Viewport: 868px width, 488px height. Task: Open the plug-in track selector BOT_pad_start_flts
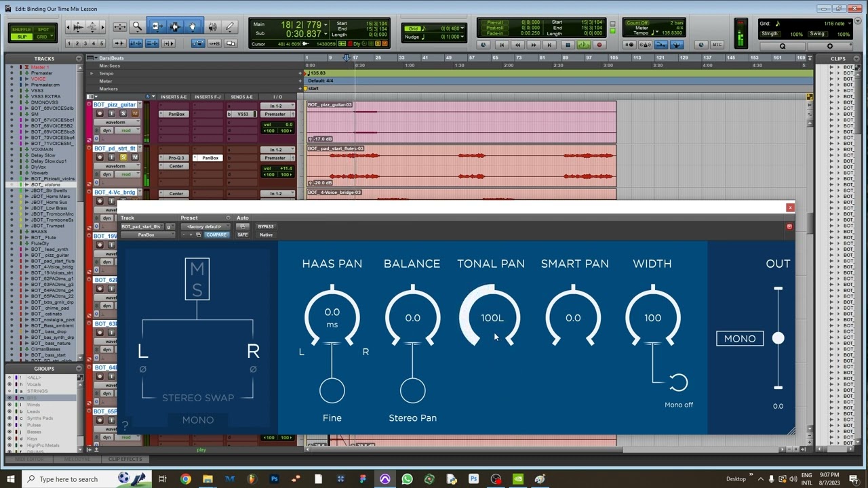coord(142,226)
